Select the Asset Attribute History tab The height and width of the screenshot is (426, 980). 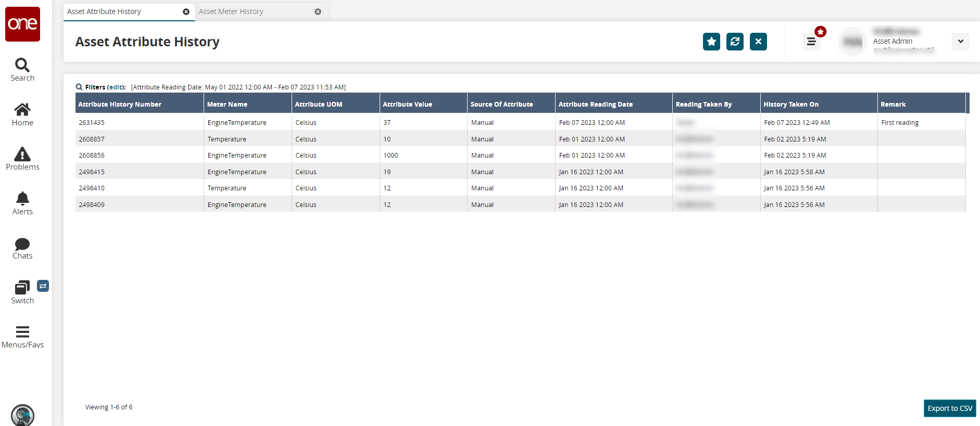pyautogui.click(x=104, y=11)
